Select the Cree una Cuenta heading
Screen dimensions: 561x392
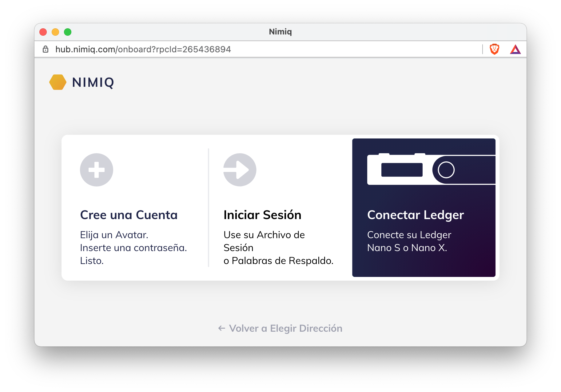pos(129,215)
